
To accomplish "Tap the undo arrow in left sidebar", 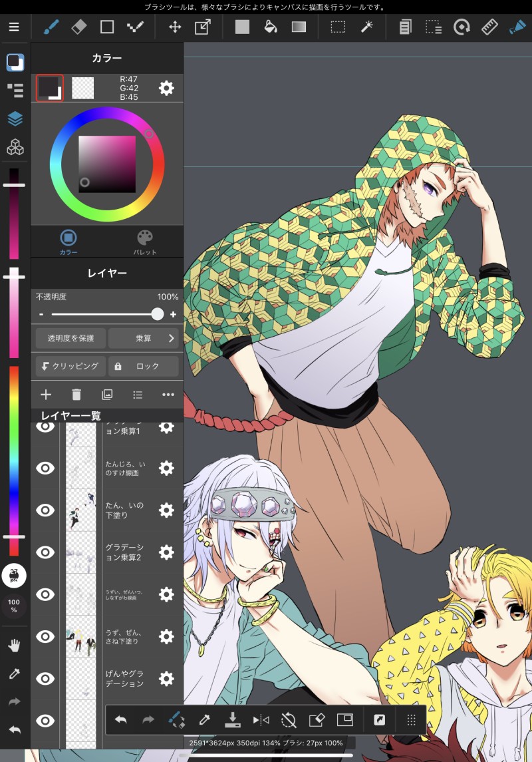I will tap(14, 729).
